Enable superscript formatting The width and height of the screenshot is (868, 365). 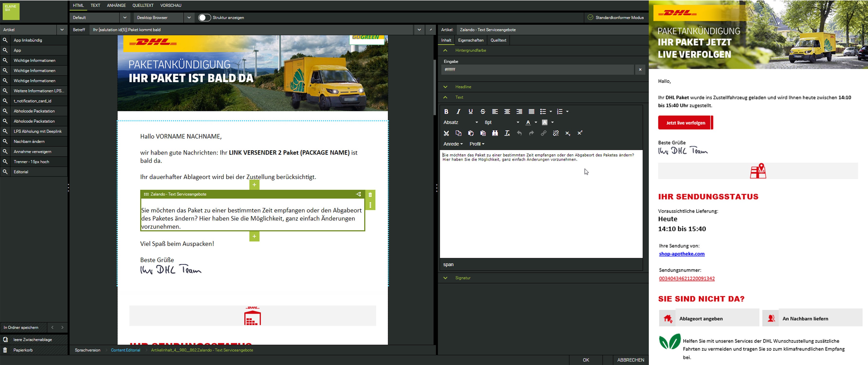pyautogui.click(x=580, y=133)
